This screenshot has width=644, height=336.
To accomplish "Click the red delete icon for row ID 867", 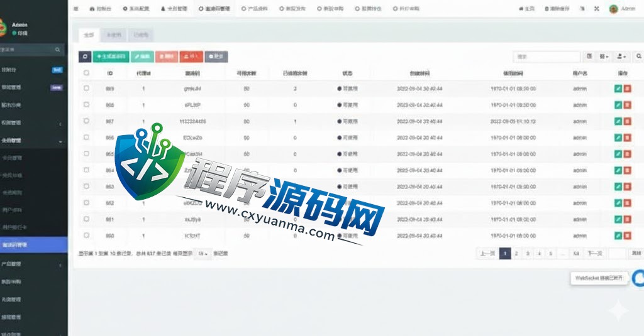I will coord(627,121).
